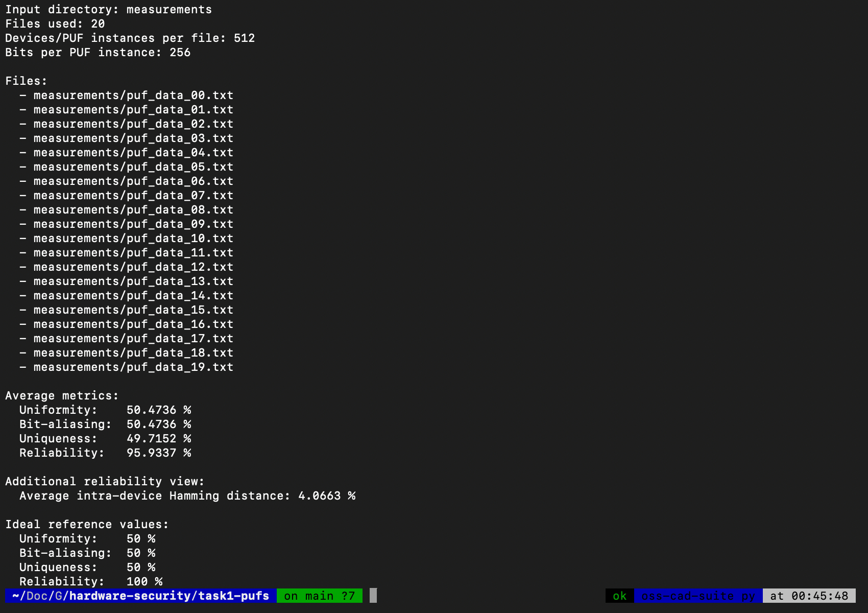The image size is (868, 613).
Task: Click file path measurements/puf_data_00.txt
Action: 133,96
